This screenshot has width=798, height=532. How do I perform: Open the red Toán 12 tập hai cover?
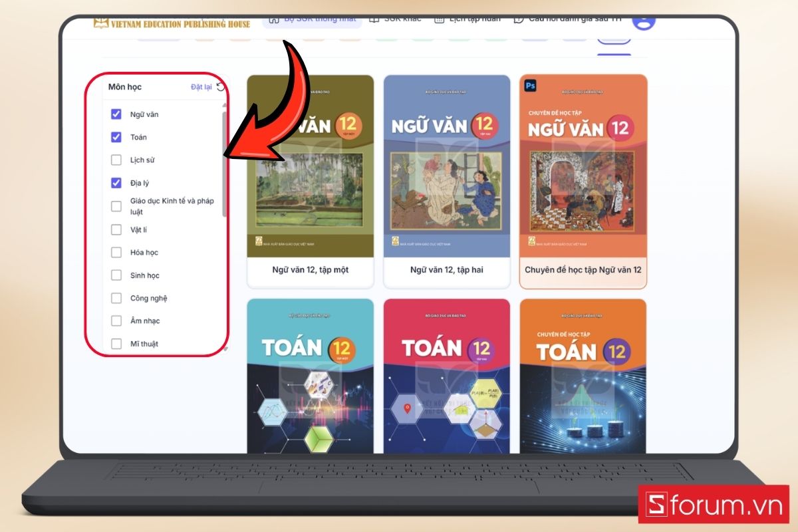pyautogui.click(x=447, y=376)
